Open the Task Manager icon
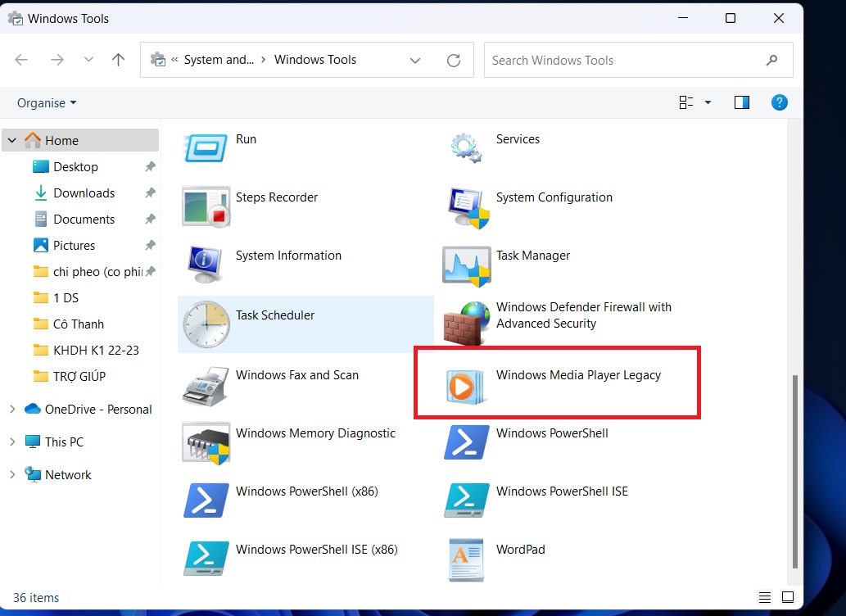 click(466, 266)
